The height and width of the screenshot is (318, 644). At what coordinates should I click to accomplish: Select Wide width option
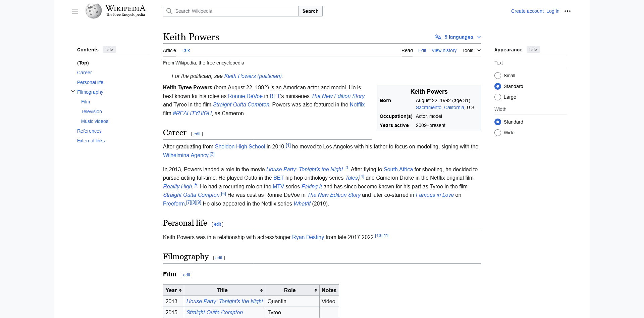(x=498, y=133)
